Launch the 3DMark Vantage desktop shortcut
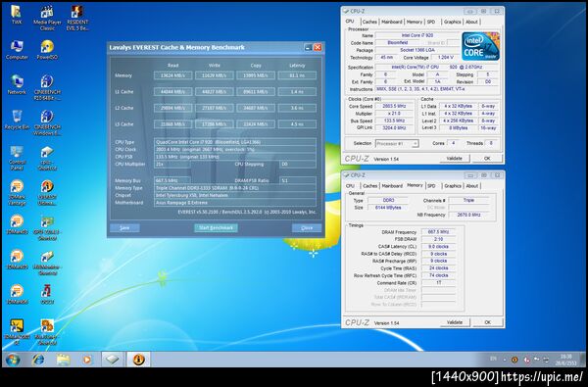Screen dimensions: 588x387 pos(17,193)
